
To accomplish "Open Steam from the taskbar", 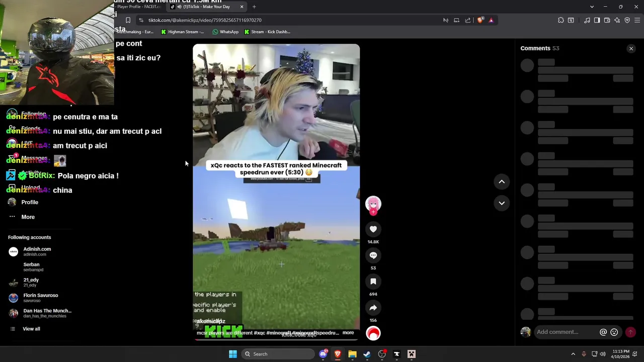I will click(x=367, y=354).
